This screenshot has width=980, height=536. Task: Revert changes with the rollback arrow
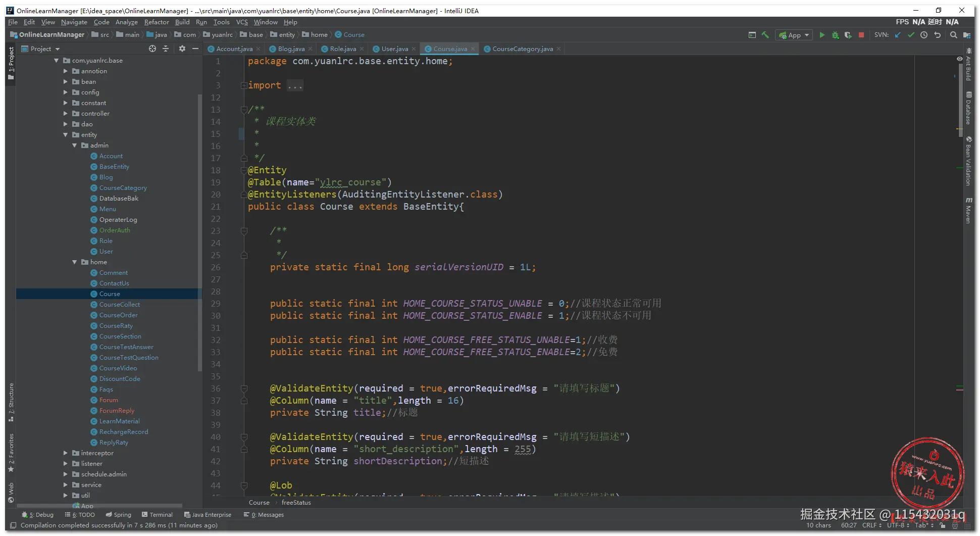tap(938, 35)
